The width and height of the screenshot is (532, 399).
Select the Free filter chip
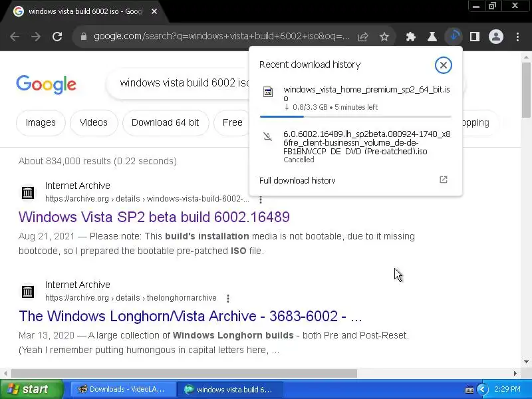pos(232,122)
